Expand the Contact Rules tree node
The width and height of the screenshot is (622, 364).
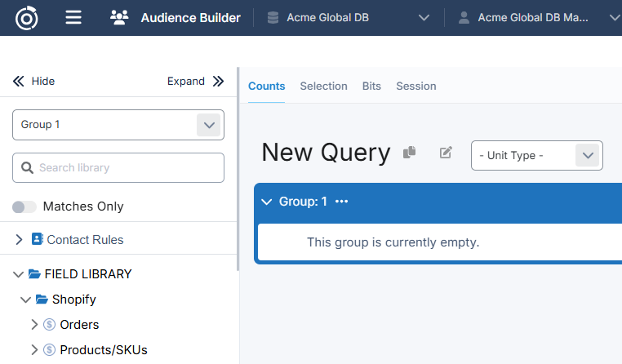pyautogui.click(x=19, y=240)
